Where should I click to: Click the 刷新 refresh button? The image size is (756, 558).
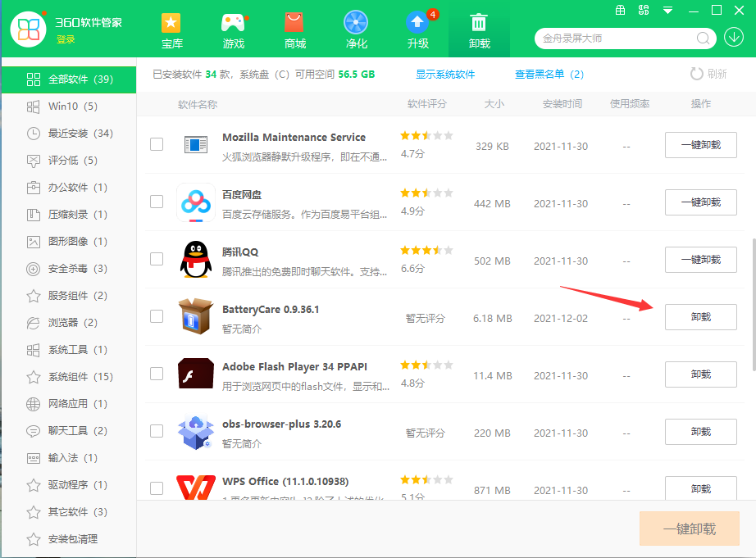[x=708, y=74]
